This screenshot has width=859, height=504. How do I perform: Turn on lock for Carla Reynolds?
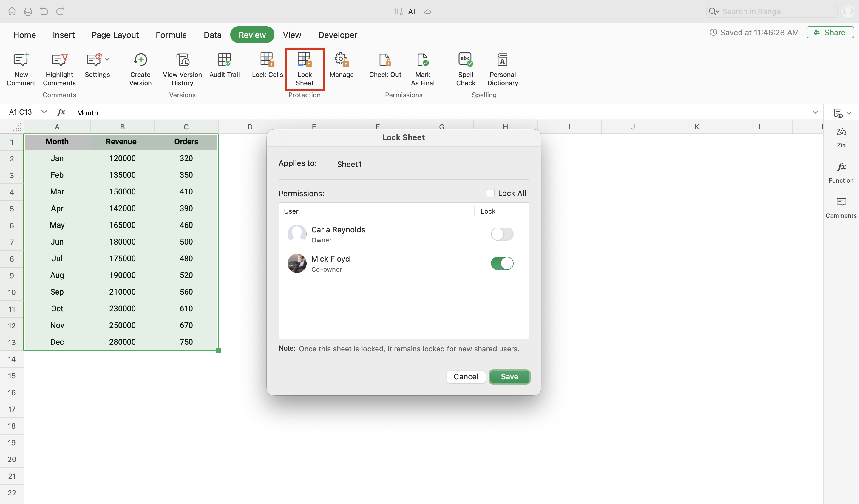tap(502, 234)
